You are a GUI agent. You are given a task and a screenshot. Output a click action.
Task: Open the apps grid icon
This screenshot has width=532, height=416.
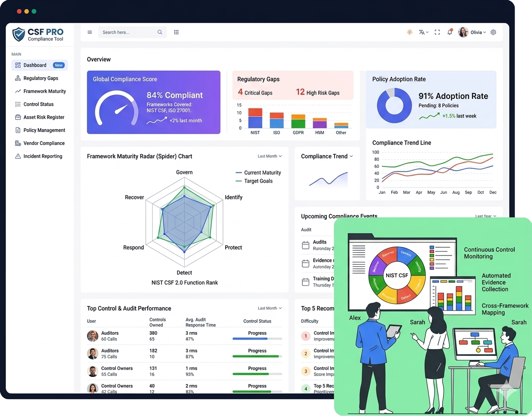tap(176, 32)
